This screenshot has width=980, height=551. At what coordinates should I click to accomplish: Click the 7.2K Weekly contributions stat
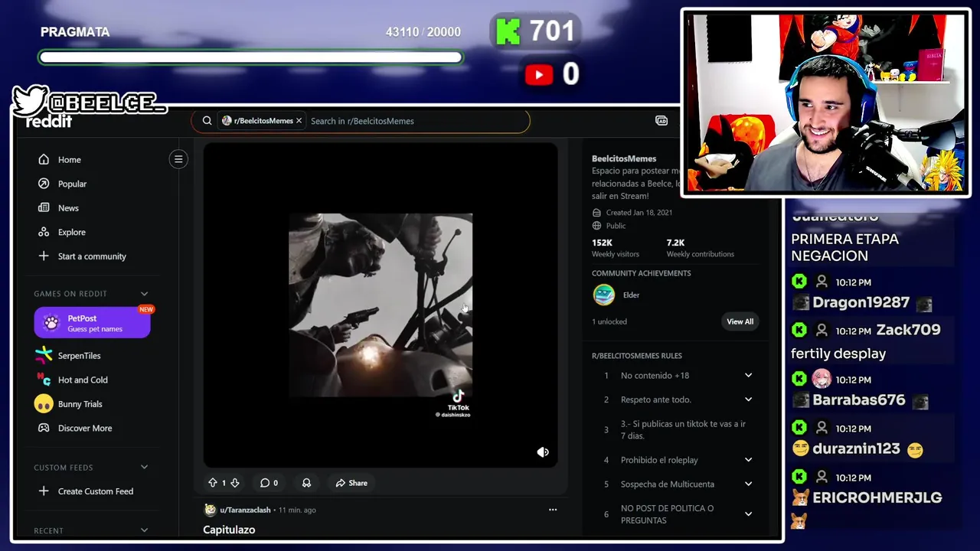tap(700, 248)
